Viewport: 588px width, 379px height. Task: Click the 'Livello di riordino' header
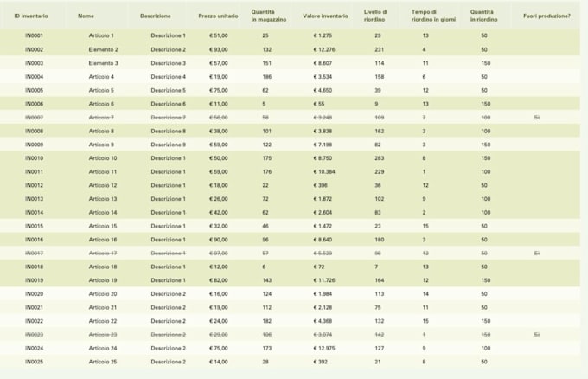pos(375,16)
